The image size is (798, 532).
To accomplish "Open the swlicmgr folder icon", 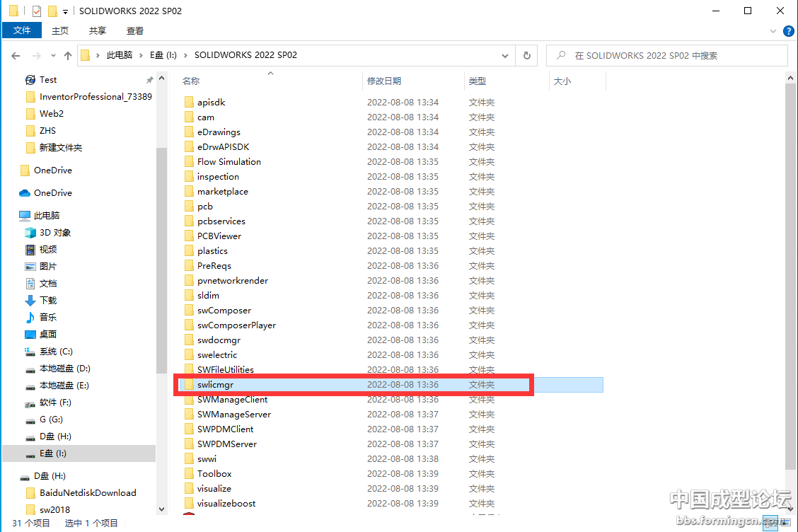I will pyautogui.click(x=188, y=385).
